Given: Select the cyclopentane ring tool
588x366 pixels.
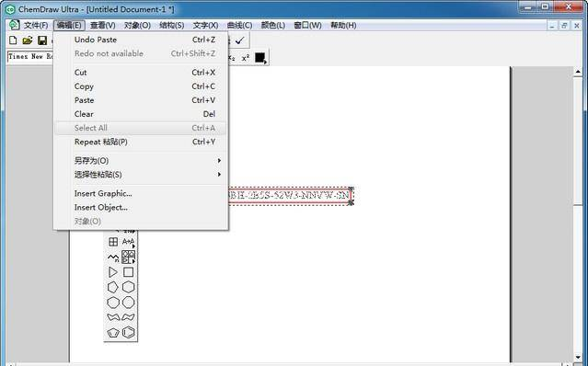Looking at the screenshot, I should coord(113,287).
